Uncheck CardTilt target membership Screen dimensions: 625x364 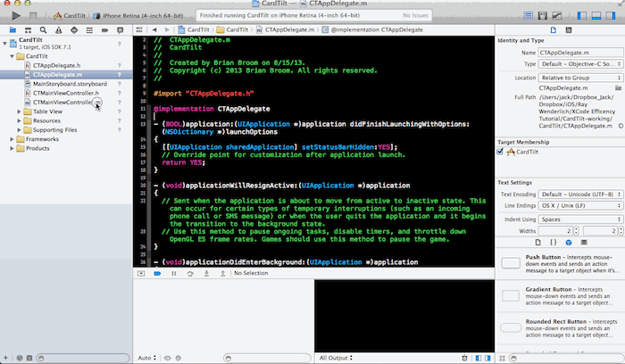point(500,152)
